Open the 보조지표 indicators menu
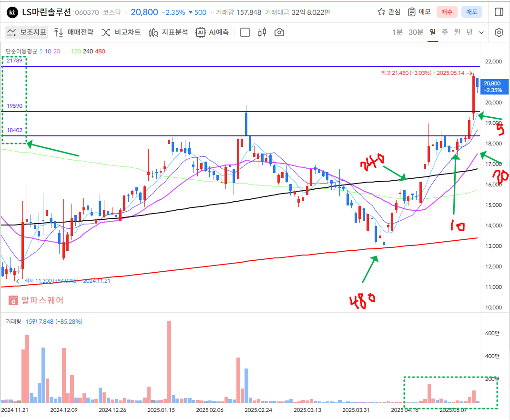 [27, 32]
